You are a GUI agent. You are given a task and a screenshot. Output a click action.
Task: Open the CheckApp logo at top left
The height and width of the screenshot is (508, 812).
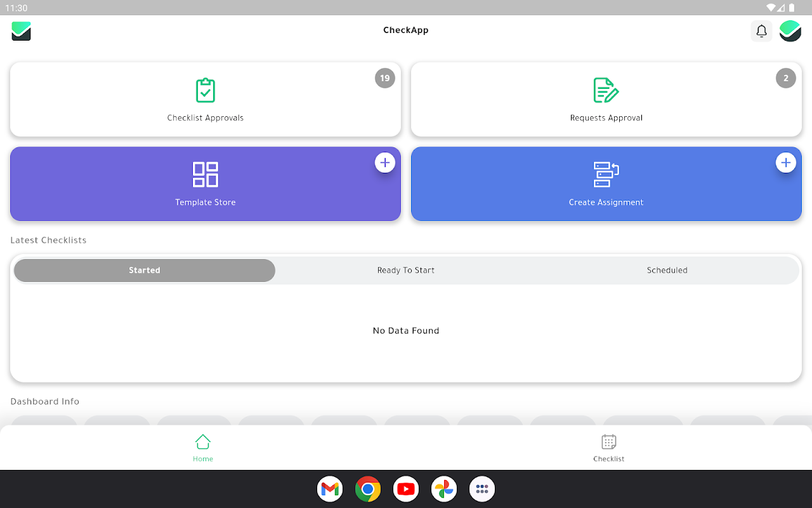coord(22,31)
